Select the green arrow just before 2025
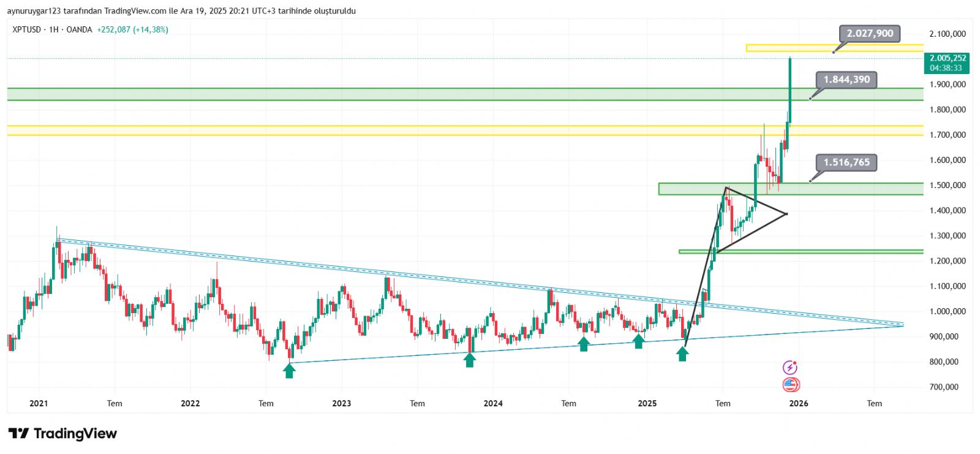Viewport: 980px width, 454px height. click(639, 341)
